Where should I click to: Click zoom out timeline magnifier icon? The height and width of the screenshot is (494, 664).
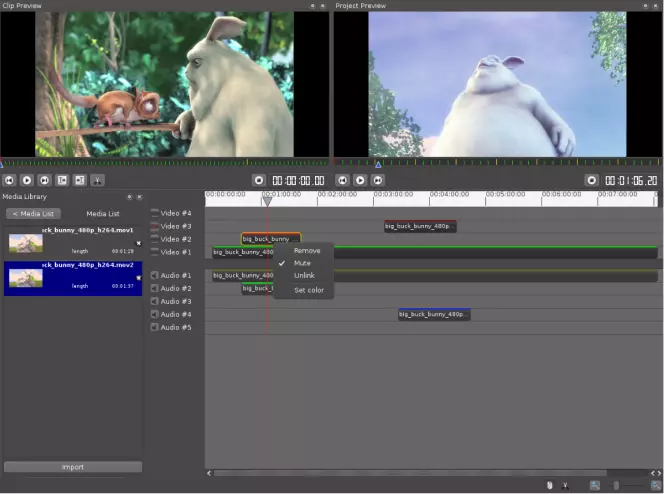[x=595, y=486]
